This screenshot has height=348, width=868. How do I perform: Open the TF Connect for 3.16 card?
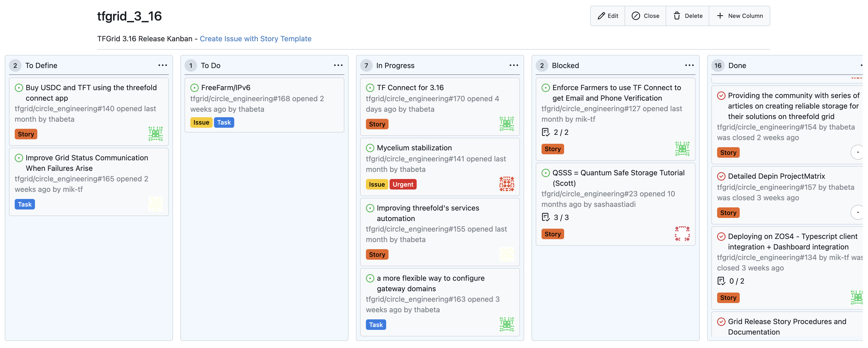(x=410, y=88)
